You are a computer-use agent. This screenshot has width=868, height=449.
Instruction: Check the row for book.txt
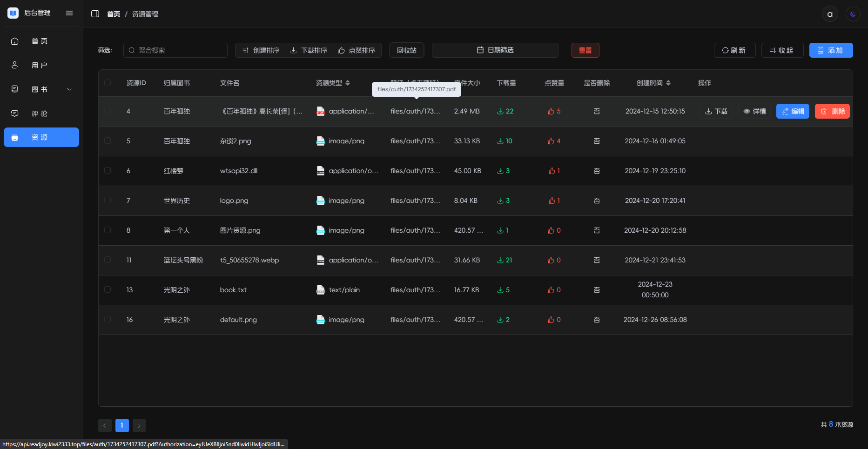(x=108, y=289)
